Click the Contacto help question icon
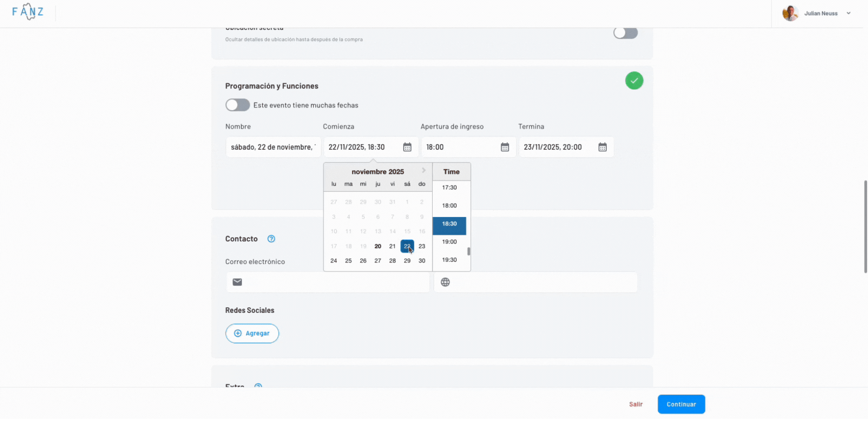Image resolution: width=868 pixels, height=434 pixels. coord(271,239)
